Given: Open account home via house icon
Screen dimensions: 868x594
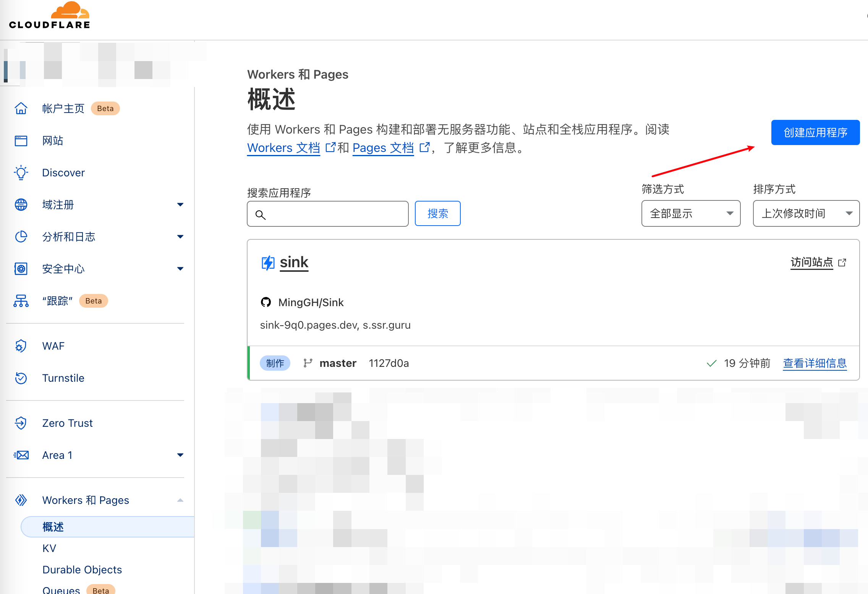Looking at the screenshot, I should [21, 108].
